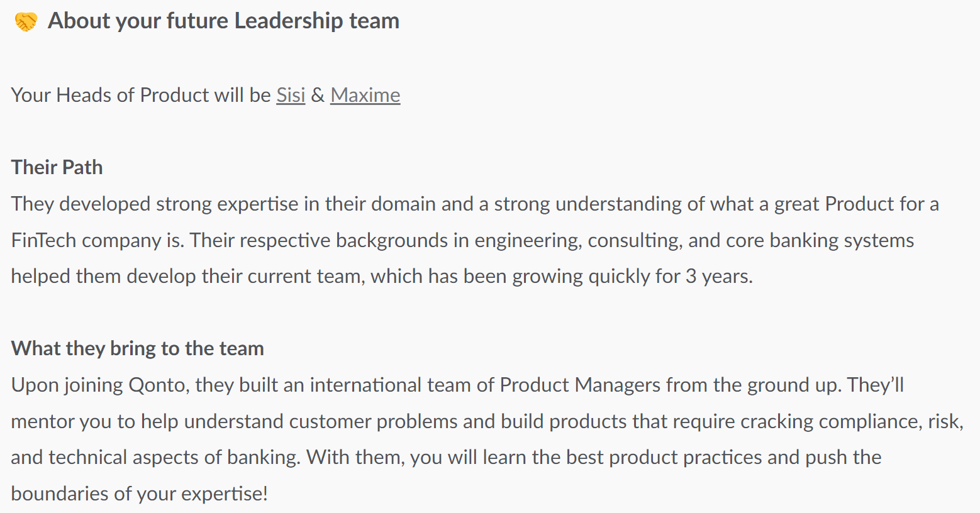The image size is (980, 513).
Task: Click the word 'expertise!' ending the last line
Action: [225, 494]
